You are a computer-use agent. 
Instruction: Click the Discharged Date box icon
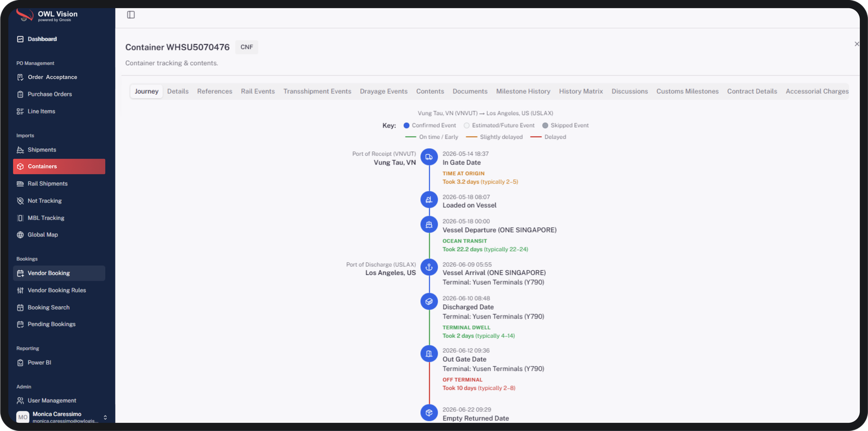(429, 301)
